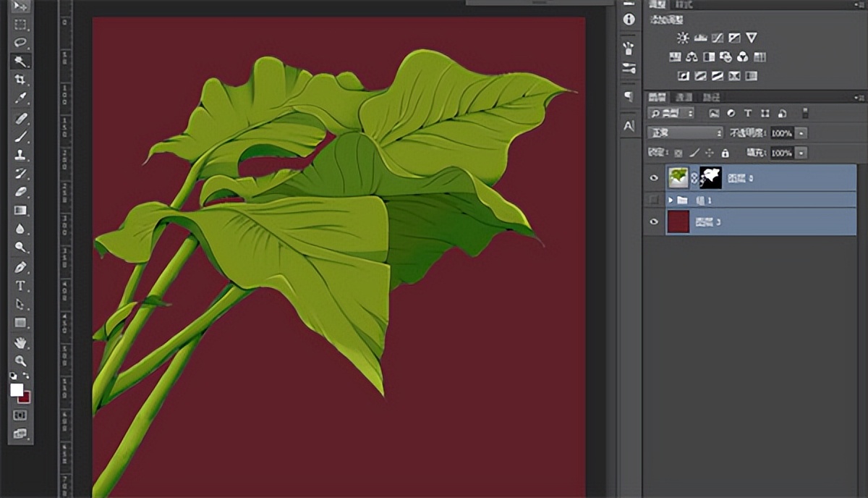Click the lock all layer button
The width and height of the screenshot is (868, 498).
[x=725, y=153]
